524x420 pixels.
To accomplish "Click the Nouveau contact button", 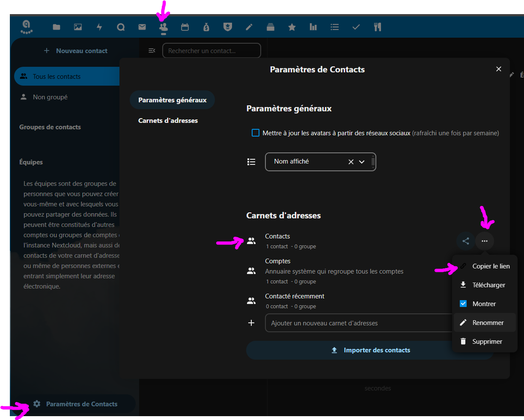I will coord(76,51).
